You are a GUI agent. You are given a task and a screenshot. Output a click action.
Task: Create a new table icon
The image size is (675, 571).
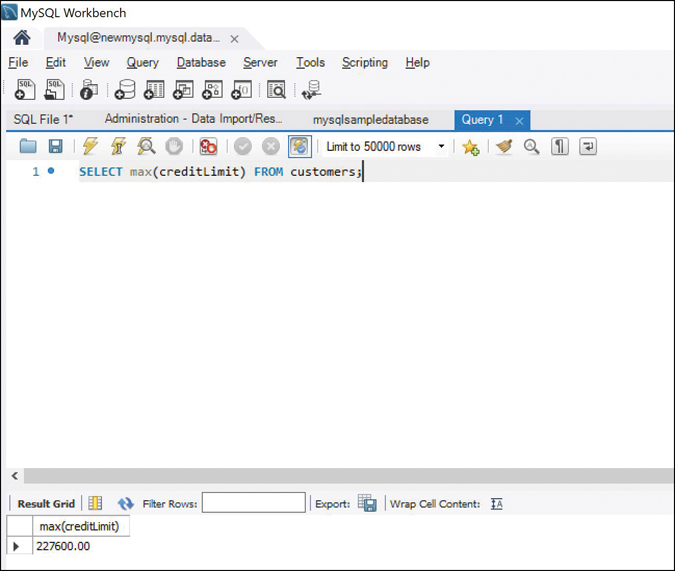point(154,90)
